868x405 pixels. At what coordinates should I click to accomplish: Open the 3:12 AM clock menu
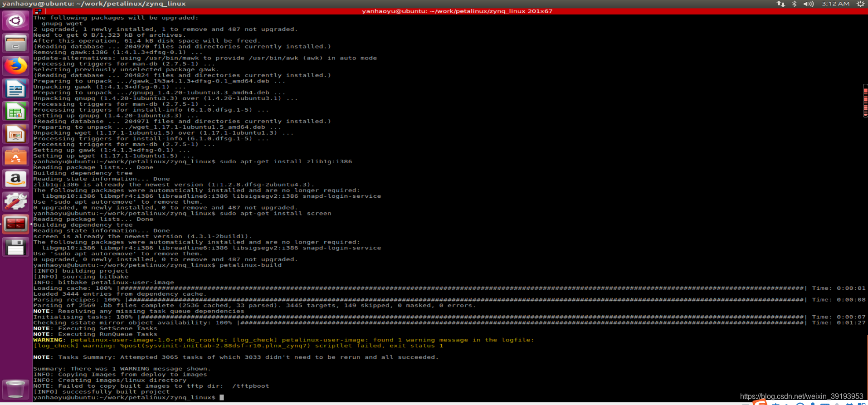tap(835, 4)
